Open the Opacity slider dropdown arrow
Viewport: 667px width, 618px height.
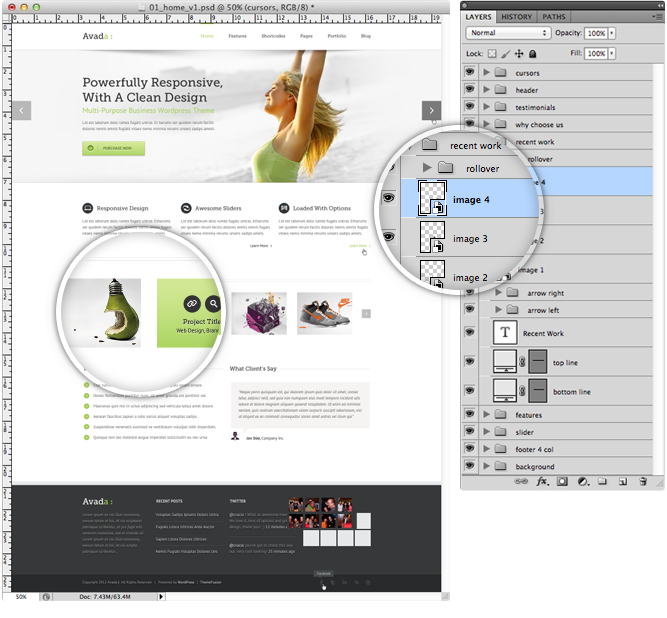pos(611,33)
